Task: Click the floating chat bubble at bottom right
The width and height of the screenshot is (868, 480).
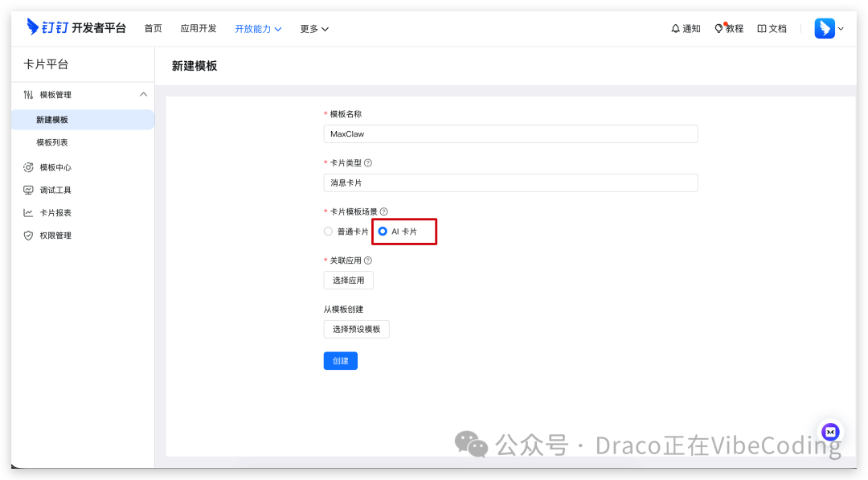Action: 830,432
